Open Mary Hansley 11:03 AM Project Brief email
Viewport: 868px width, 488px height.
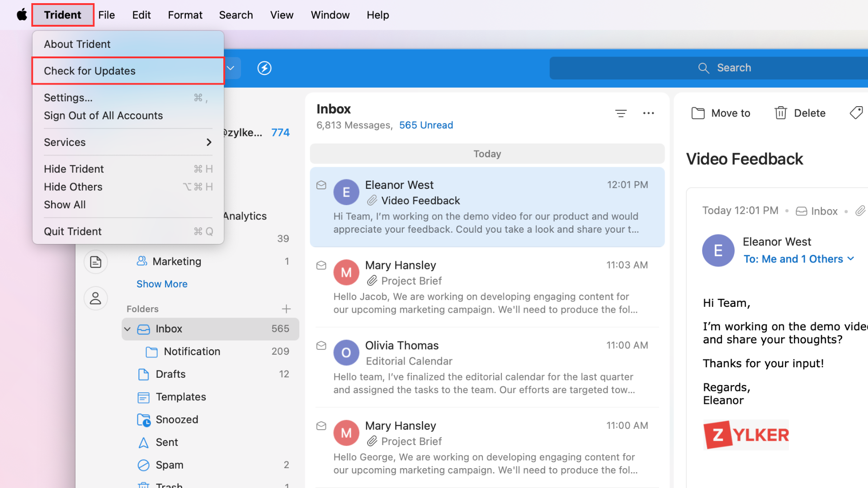coord(487,287)
